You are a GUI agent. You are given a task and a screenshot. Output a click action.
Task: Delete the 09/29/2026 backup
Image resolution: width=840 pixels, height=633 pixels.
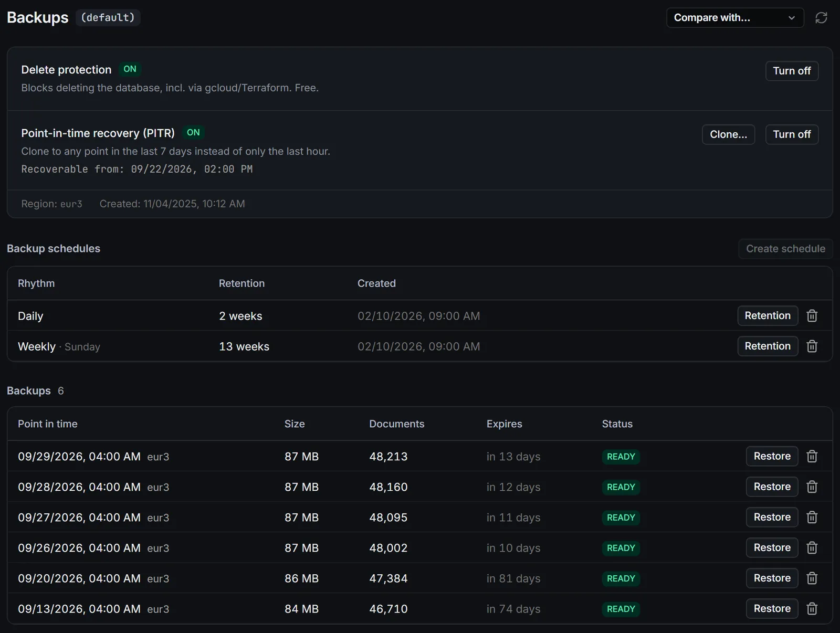coord(812,456)
